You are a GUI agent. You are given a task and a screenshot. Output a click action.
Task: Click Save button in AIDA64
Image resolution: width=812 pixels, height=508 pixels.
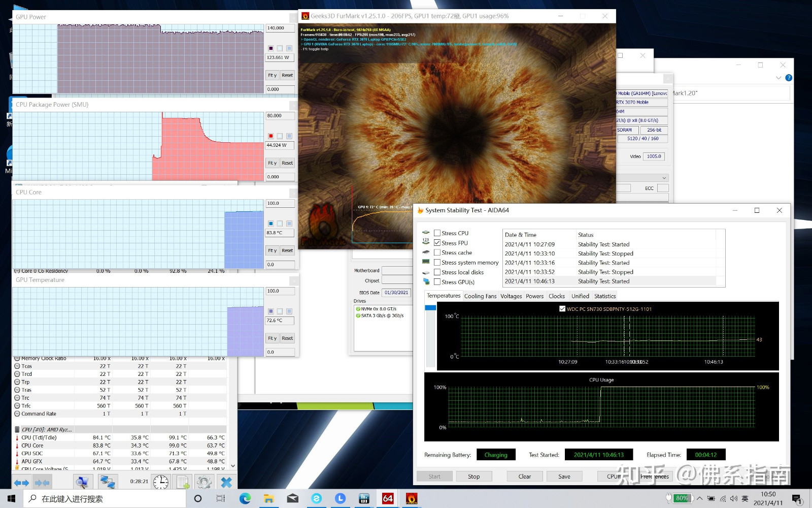click(564, 477)
